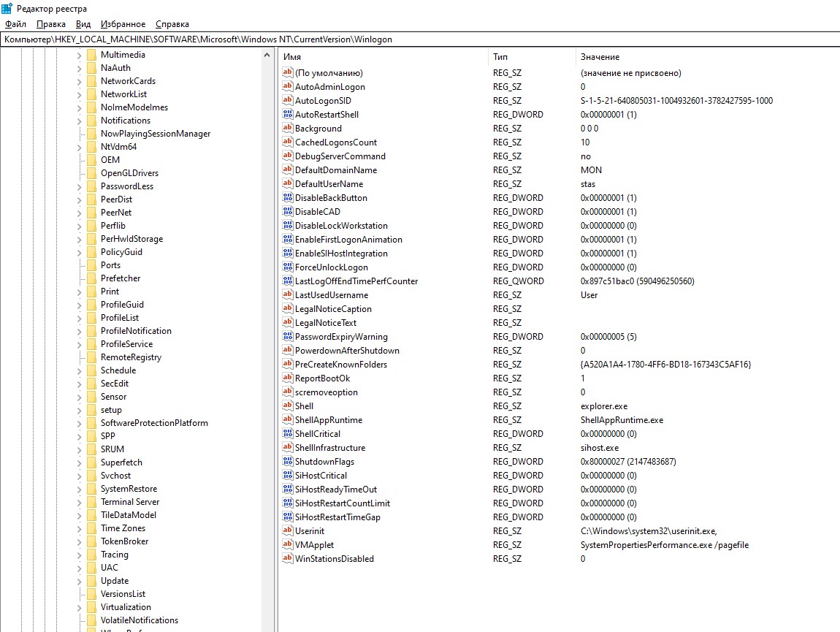Click the sihost.exe value data
The image size is (840, 632).
point(600,448)
